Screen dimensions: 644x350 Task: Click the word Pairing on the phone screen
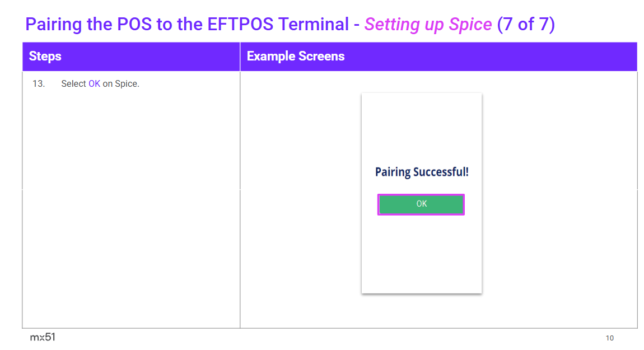tap(393, 172)
